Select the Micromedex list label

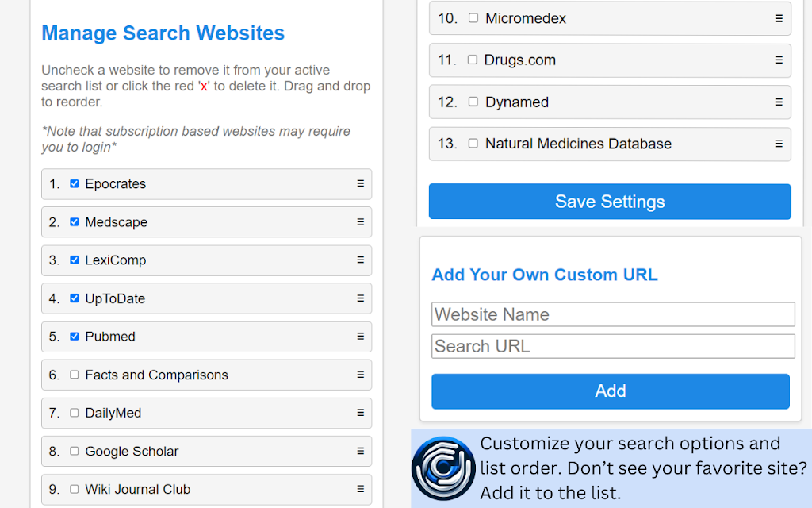pos(526,19)
